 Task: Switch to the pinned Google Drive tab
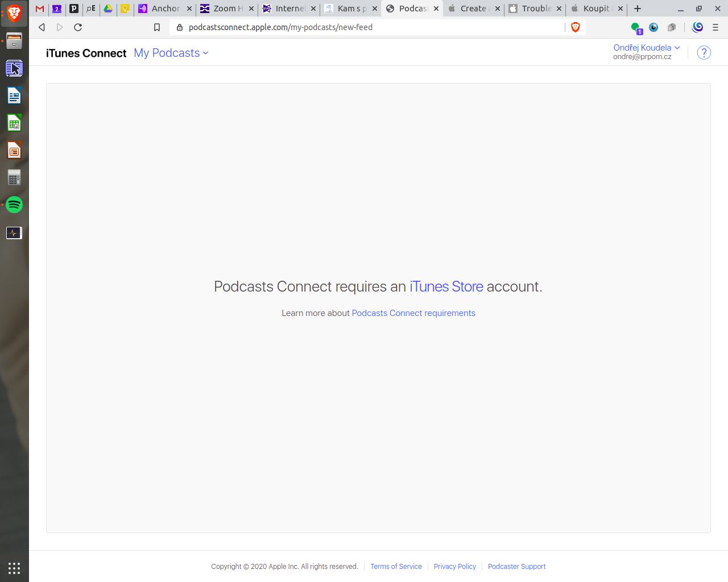pyautogui.click(x=108, y=9)
